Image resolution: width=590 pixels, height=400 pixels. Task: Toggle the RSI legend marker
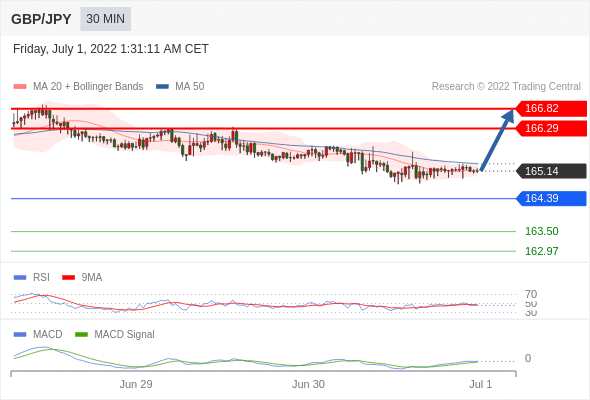point(20,278)
